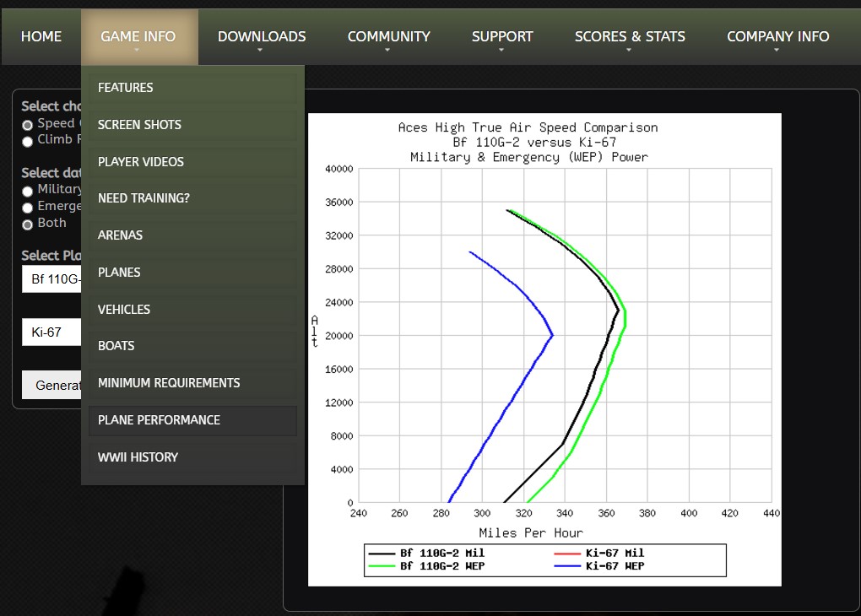
Task: Click the green Bf 110G-2 WEP legend line
Action: (x=382, y=566)
